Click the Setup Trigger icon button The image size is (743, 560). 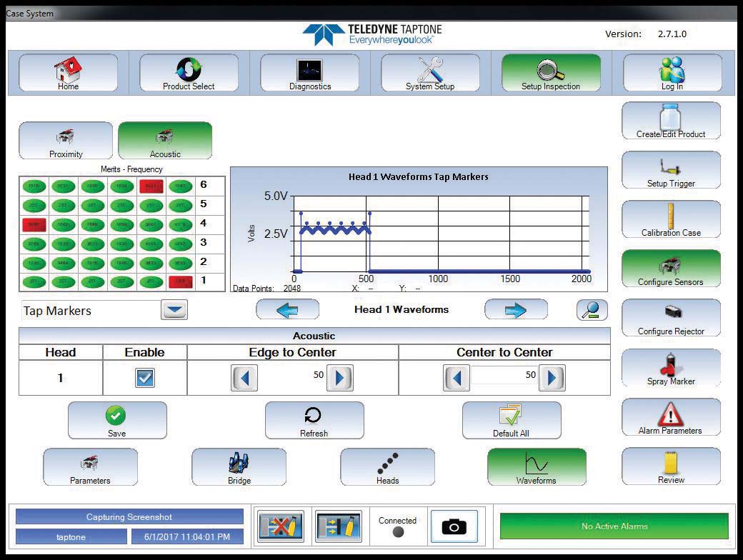pos(671,170)
